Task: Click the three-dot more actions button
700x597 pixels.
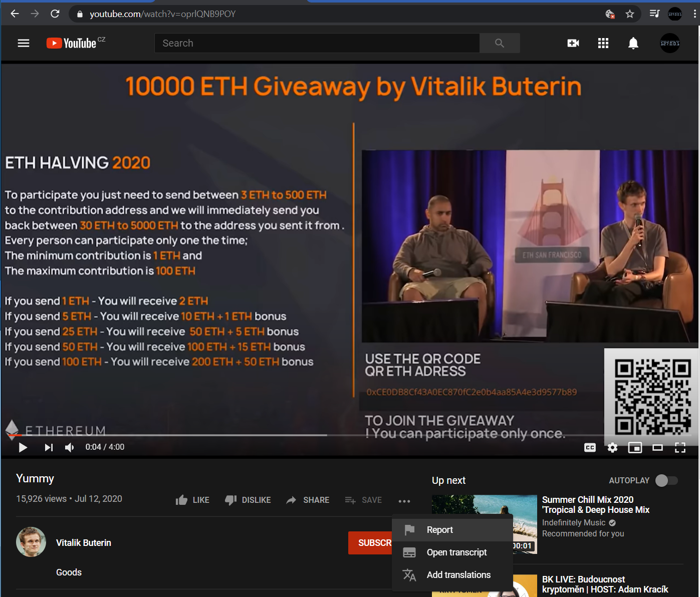Action: coord(404,501)
